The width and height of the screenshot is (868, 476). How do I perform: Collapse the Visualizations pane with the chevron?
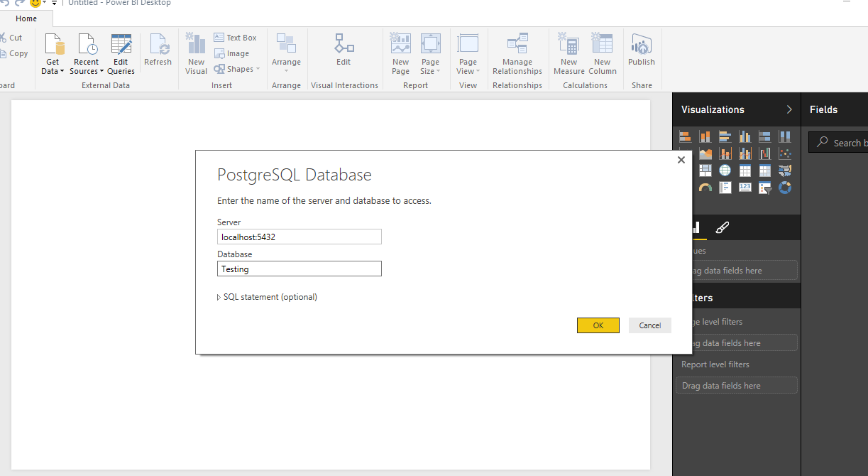pyautogui.click(x=789, y=109)
